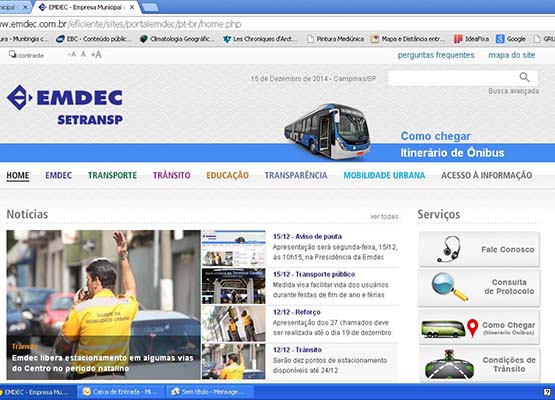Open headline about Emdec libera estacionamento
Viewport: 555px width, 400px height.
(x=103, y=363)
